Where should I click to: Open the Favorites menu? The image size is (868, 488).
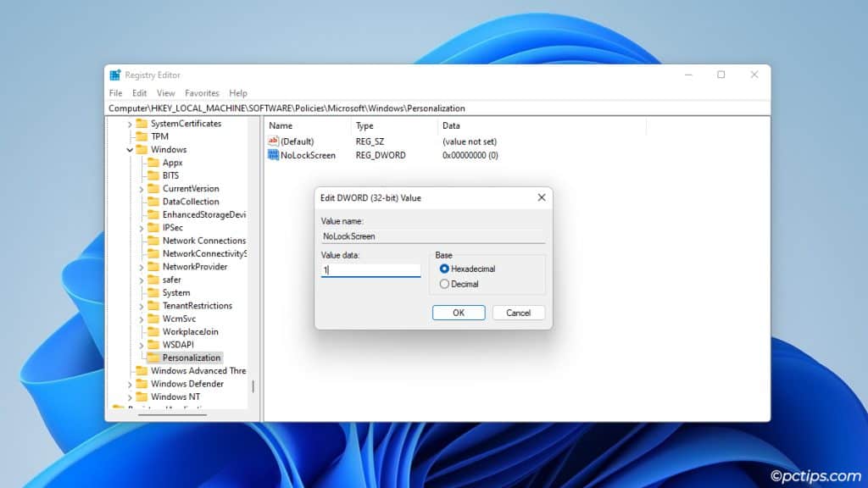pyautogui.click(x=203, y=92)
